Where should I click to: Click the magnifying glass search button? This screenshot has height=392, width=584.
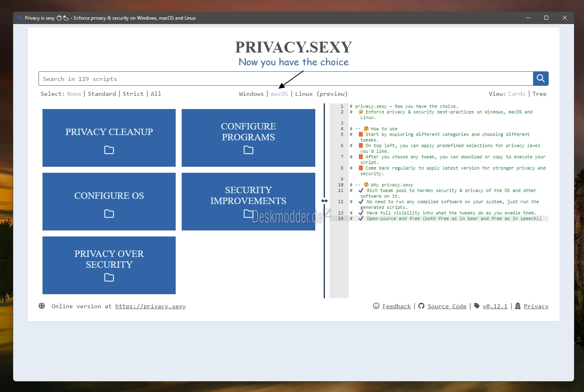[540, 79]
